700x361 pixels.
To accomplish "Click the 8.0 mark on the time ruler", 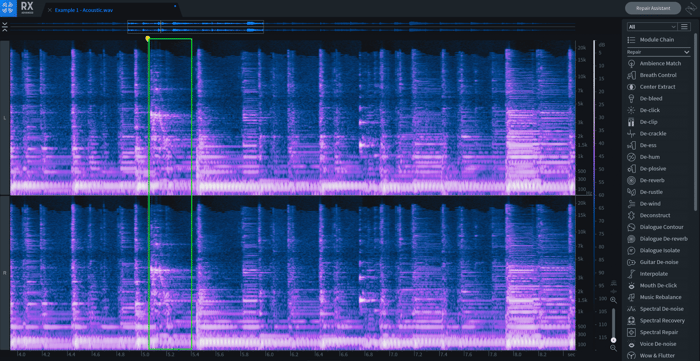I will (517, 355).
